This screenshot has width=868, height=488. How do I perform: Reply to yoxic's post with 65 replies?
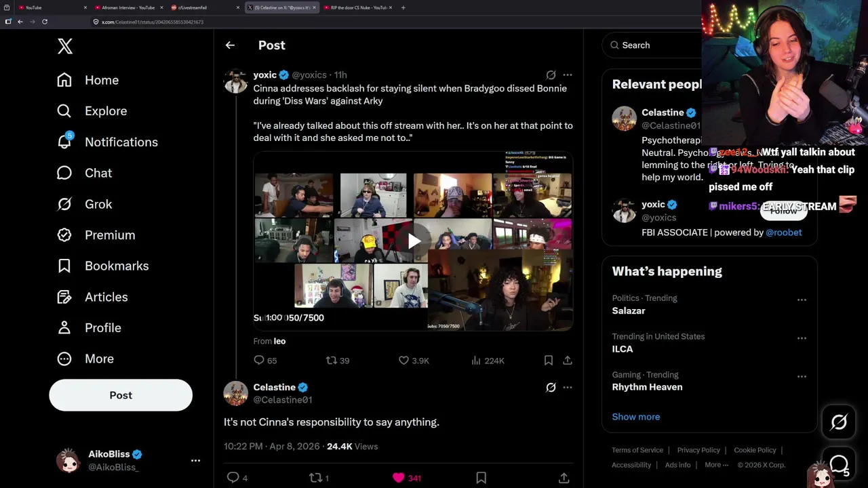265,361
